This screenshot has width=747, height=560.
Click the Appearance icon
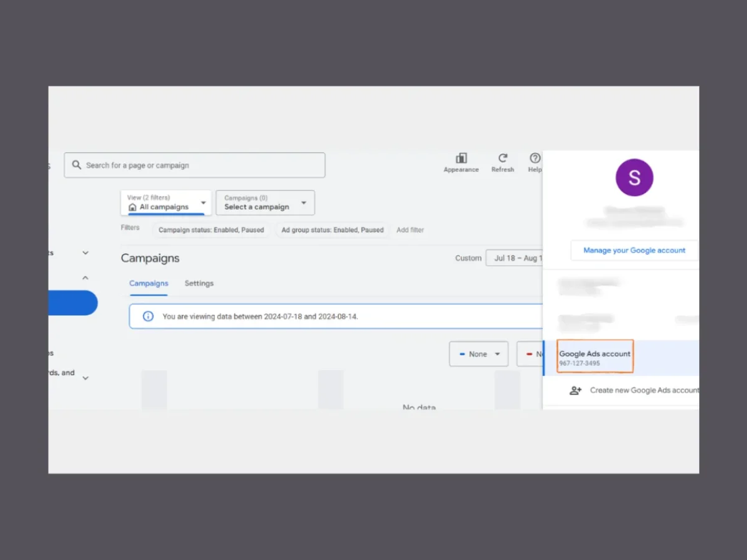click(461, 159)
